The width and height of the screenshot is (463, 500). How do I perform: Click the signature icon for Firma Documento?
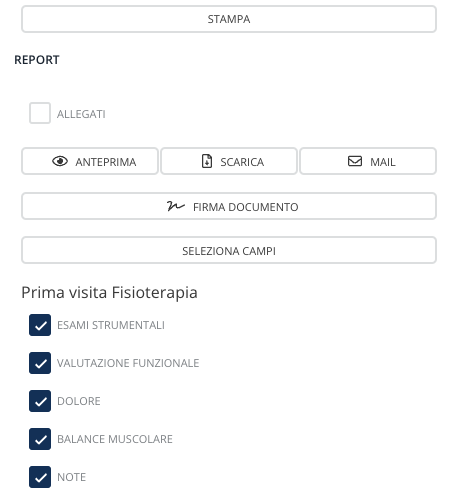pyautogui.click(x=176, y=206)
